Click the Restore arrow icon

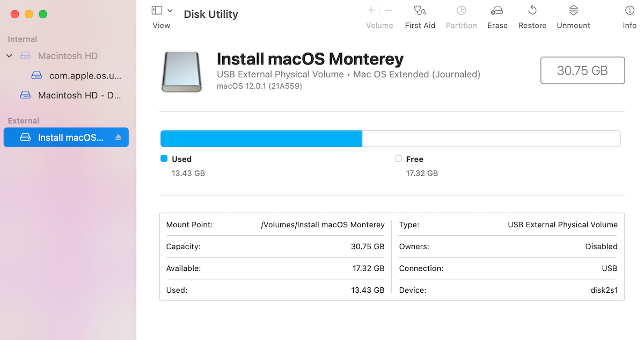tap(532, 10)
